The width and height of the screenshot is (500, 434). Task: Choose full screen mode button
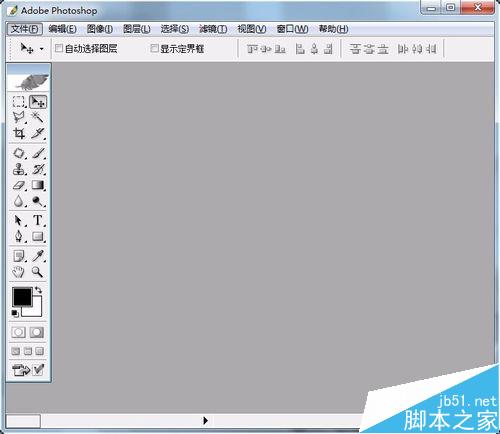tap(40, 351)
